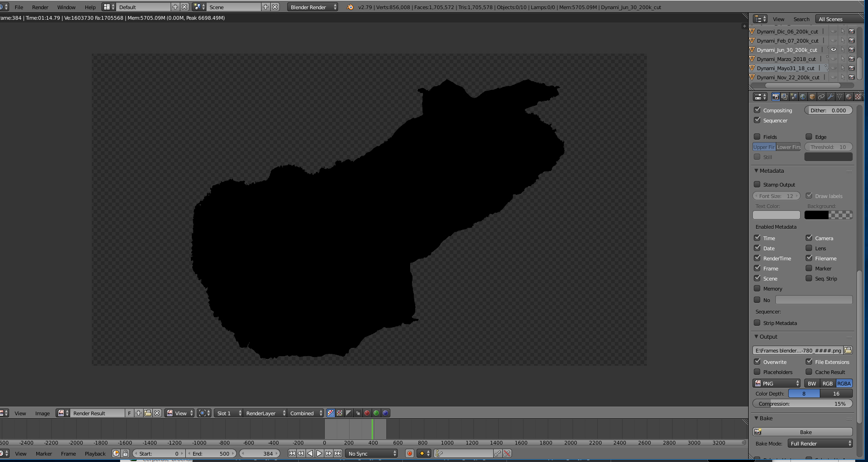The width and height of the screenshot is (868, 462).
Task: Open the PNG file format dropdown
Action: (x=777, y=383)
